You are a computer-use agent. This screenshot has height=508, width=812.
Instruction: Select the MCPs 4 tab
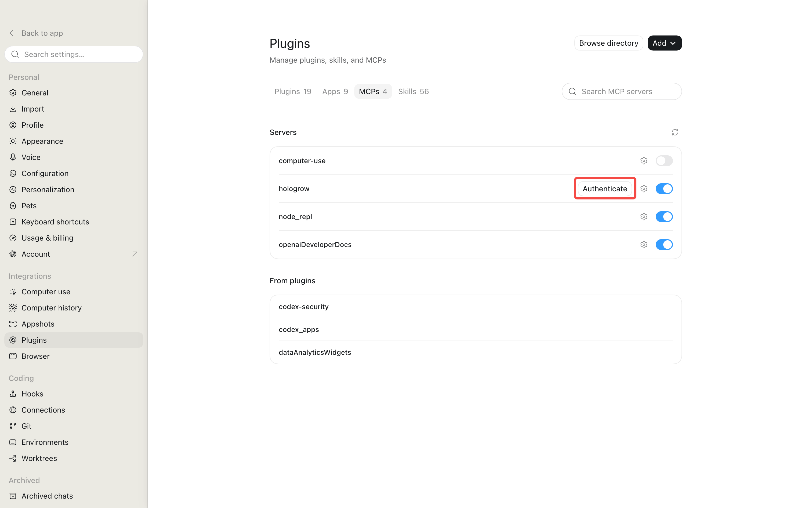(373, 91)
